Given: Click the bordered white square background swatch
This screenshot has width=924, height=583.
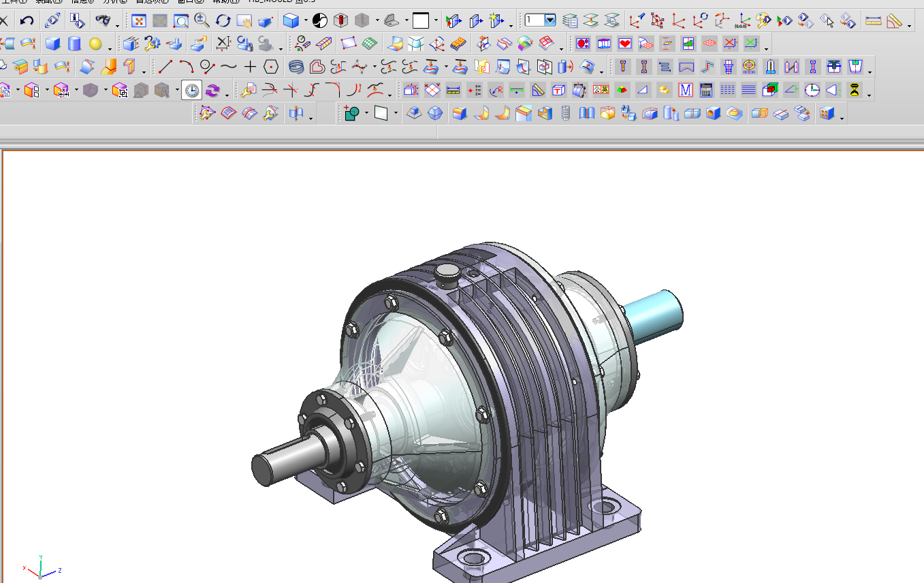Looking at the screenshot, I should point(421,20).
